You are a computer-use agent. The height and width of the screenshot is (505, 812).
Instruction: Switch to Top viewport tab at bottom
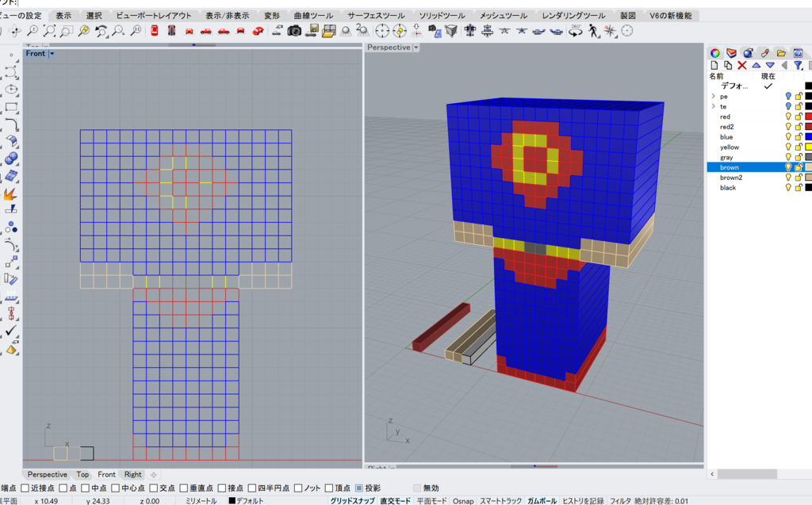pos(82,474)
